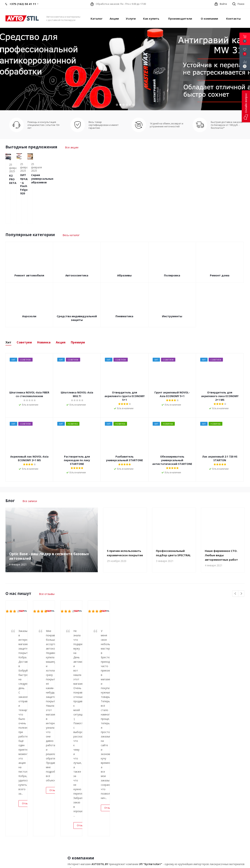Click the Весь каталог link
The width and height of the screenshot is (250, 868).
click(x=71, y=235)
